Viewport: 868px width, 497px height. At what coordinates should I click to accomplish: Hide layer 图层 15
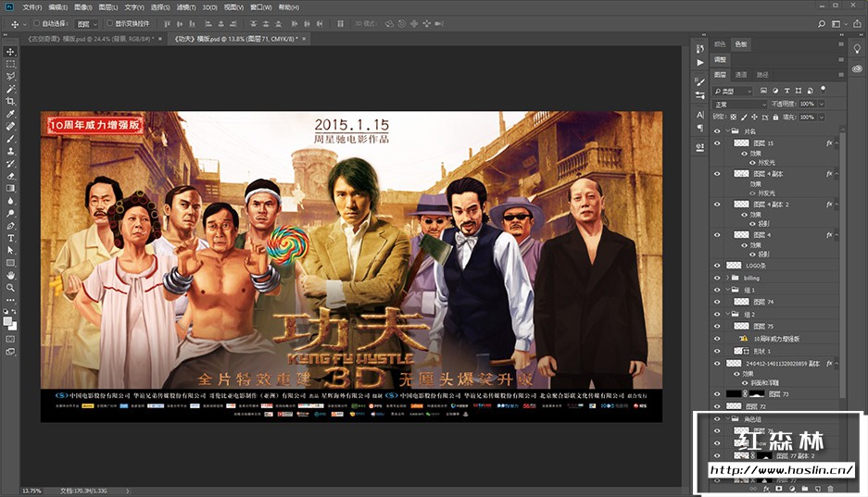[717, 143]
